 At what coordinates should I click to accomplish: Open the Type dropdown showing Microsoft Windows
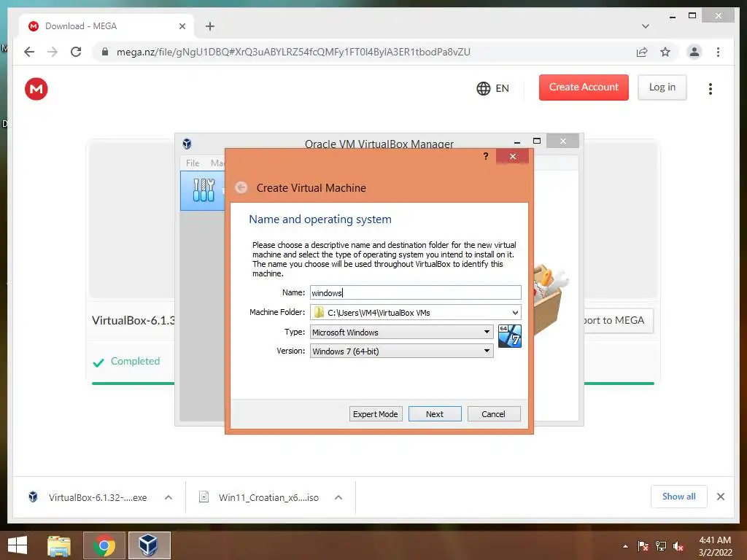pos(402,332)
